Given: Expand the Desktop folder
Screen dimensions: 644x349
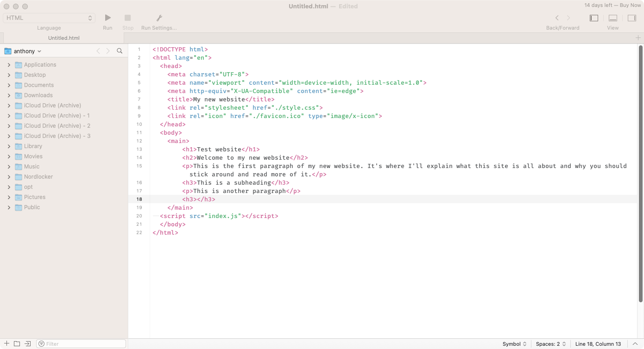Looking at the screenshot, I should click(x=9, y=75).
